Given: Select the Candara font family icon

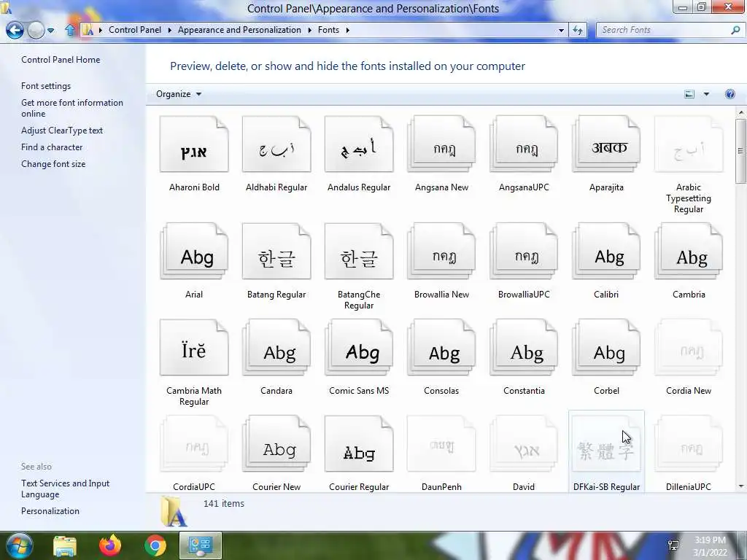Looking at the screenshot, I should click(276, 348).
